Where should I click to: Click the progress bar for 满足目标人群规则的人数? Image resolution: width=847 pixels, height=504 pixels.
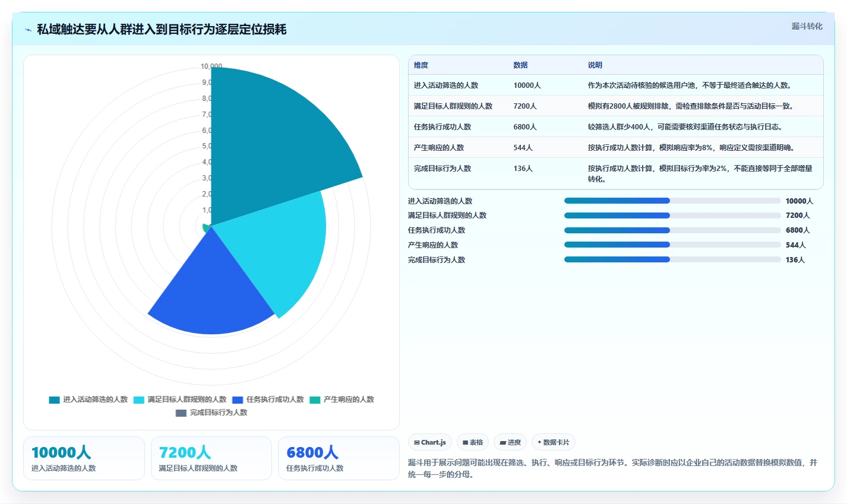pos(672,215)
